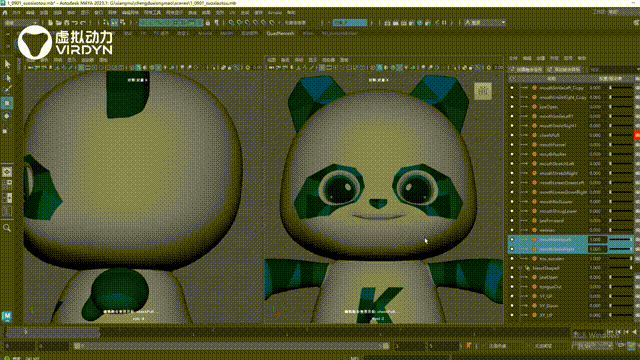The width and height of the screenshot is (640, 360).
Task: Click the range start frame field
Action: tap(53, 346)
